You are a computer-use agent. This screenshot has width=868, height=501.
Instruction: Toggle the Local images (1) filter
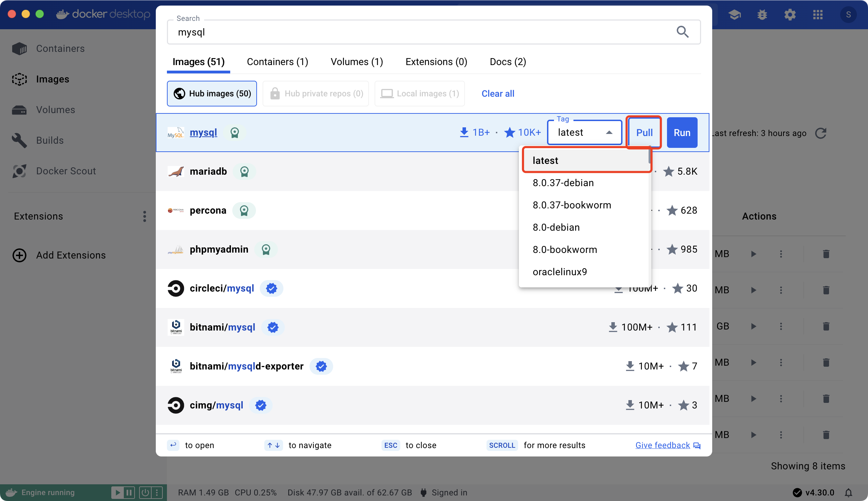[419, 94]
